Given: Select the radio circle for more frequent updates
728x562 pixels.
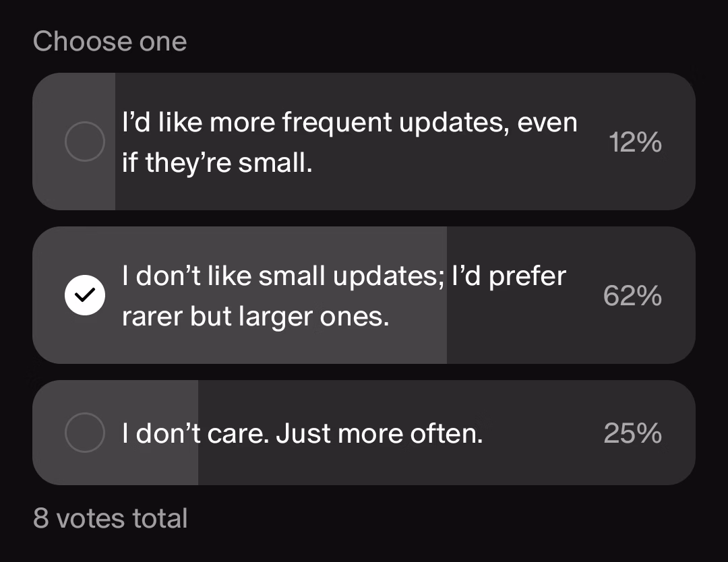Looking at the screenshot, I should click(x=84, y=142).
